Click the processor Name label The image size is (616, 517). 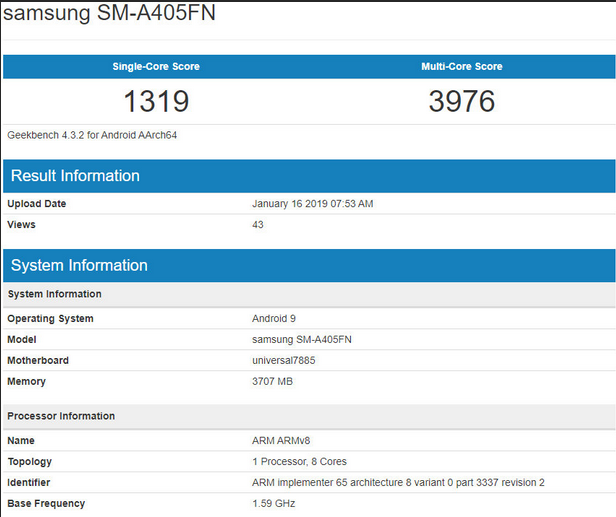tap(21, 441)
